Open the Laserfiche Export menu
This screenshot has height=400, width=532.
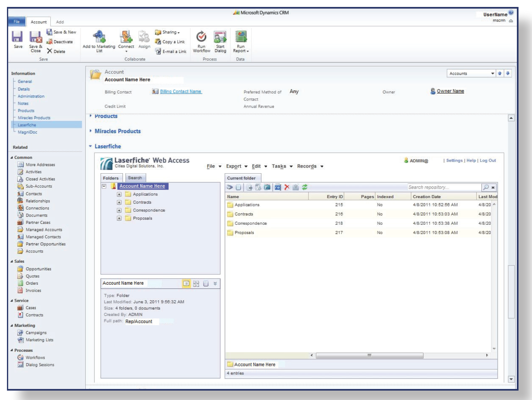(237, 166)
